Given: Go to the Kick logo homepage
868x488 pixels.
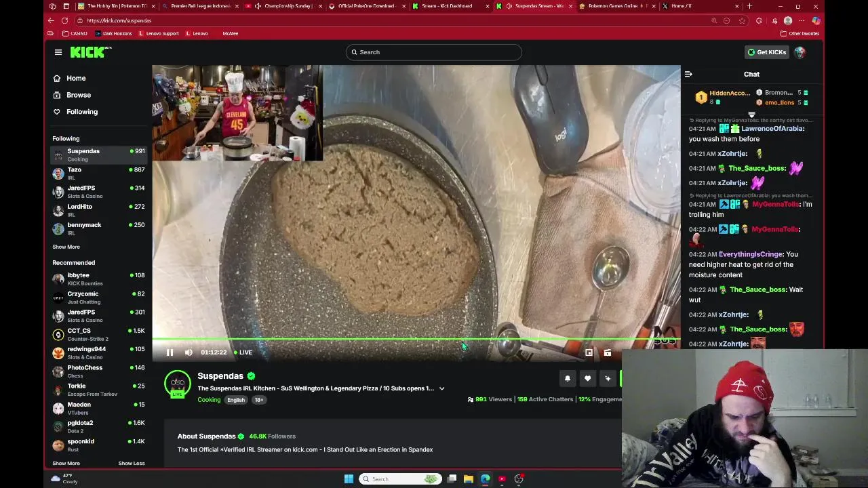Looking at the screenshot, I should 91,52.
